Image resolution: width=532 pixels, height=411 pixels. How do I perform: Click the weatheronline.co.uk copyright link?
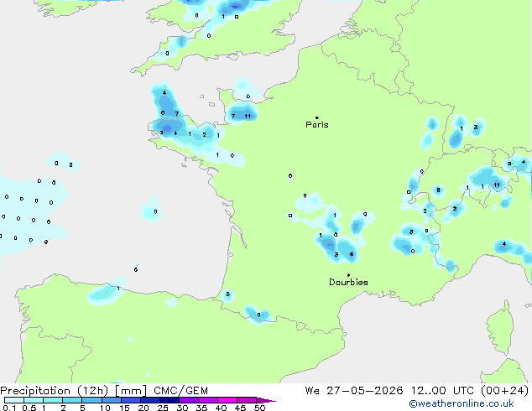pyautogui.click(x=462, y=403)
